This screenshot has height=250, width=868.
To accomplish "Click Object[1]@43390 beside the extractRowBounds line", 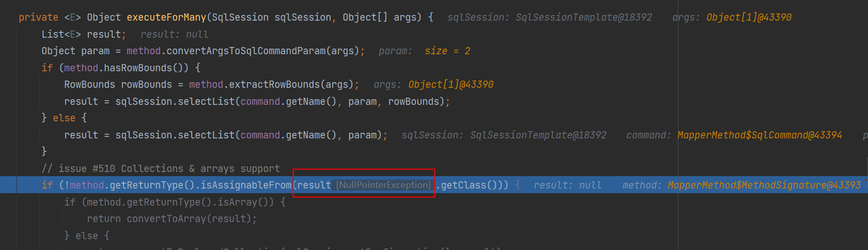I will pyautogui.click(x=451, y=85).
